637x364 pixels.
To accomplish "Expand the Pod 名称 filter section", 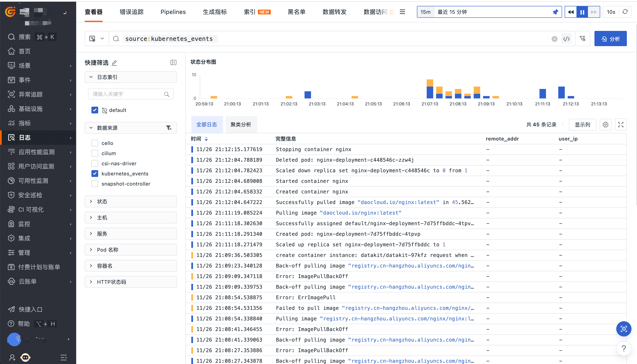I will [131, 250].
